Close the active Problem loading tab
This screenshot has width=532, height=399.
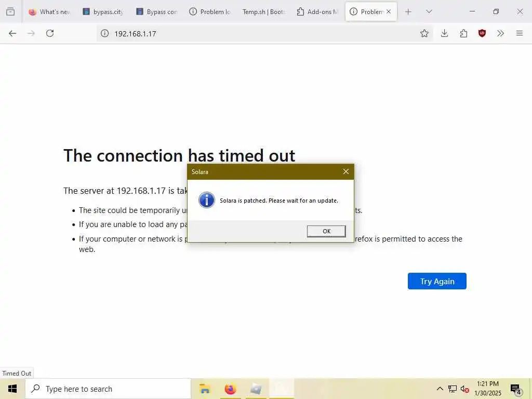[x=389, y=11]
